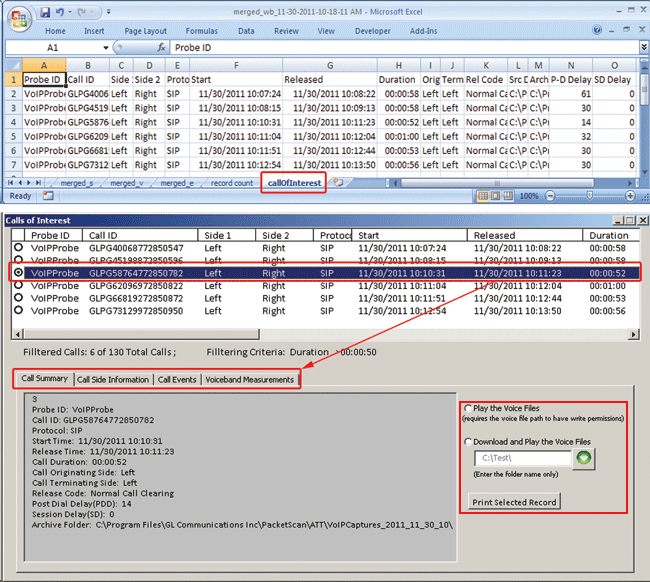Open the Call Side Information tab
Screen dimensions: 650x582
[113, 380]
